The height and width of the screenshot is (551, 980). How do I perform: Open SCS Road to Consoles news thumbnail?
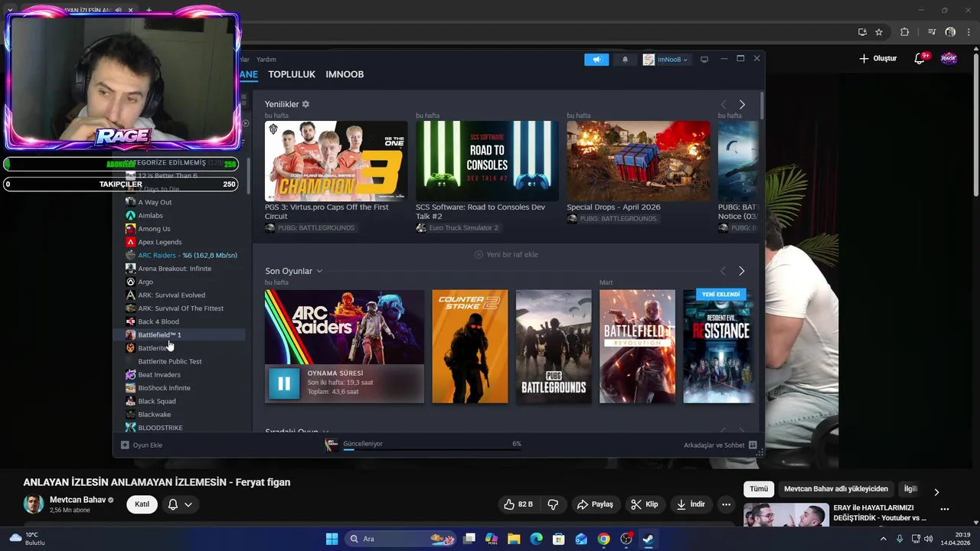pyautogui.click(x=487, y=161)
